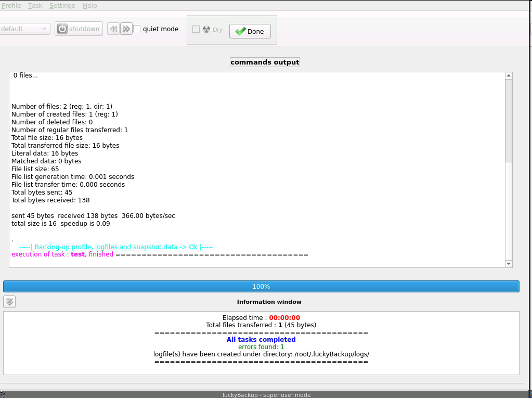Open the Settings menu
Screen dimensions: 532x398
click(x=62, y=5)
